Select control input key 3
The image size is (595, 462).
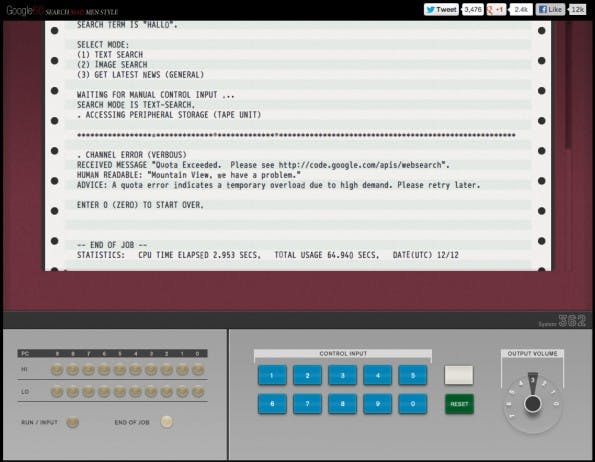(342, 375)
